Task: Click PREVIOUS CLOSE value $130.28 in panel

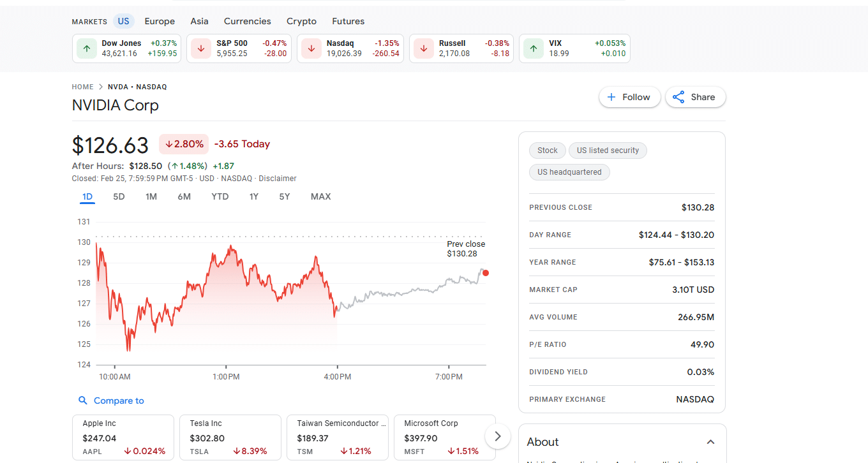Action: [698, 207]
